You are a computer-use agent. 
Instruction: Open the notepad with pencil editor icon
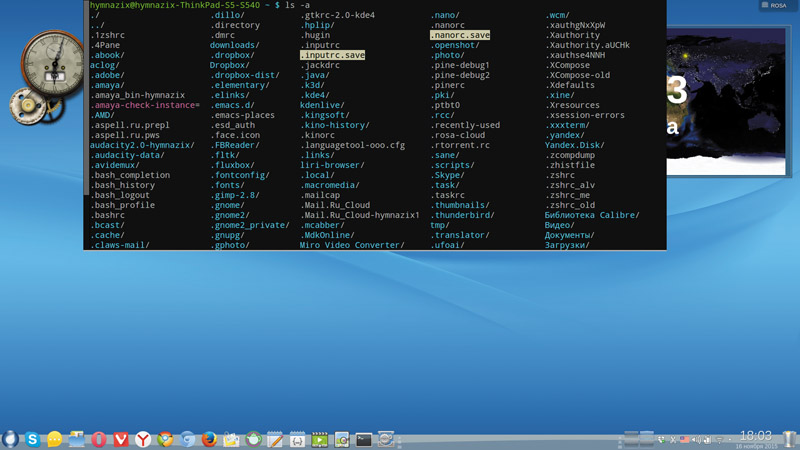pyautogui.click(x=275, y=439)
